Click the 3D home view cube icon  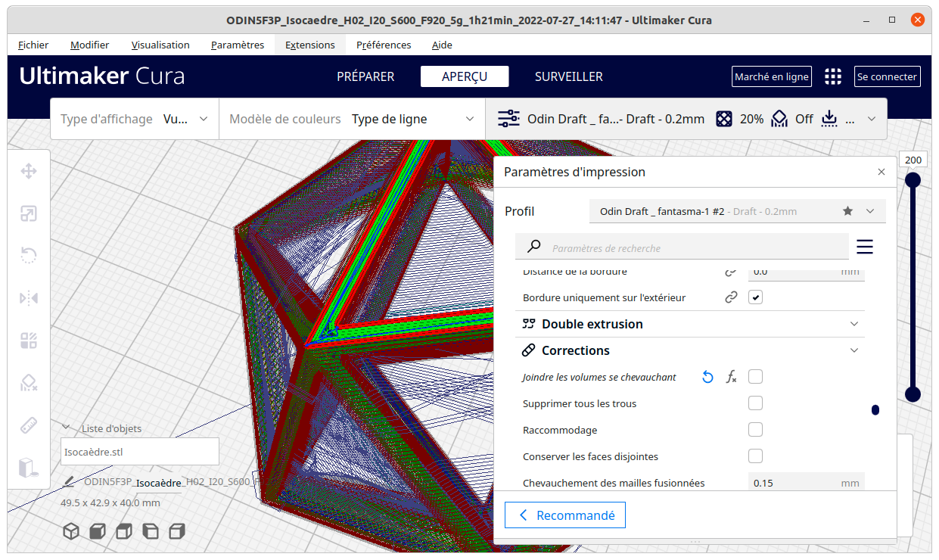tap(71, 530)
